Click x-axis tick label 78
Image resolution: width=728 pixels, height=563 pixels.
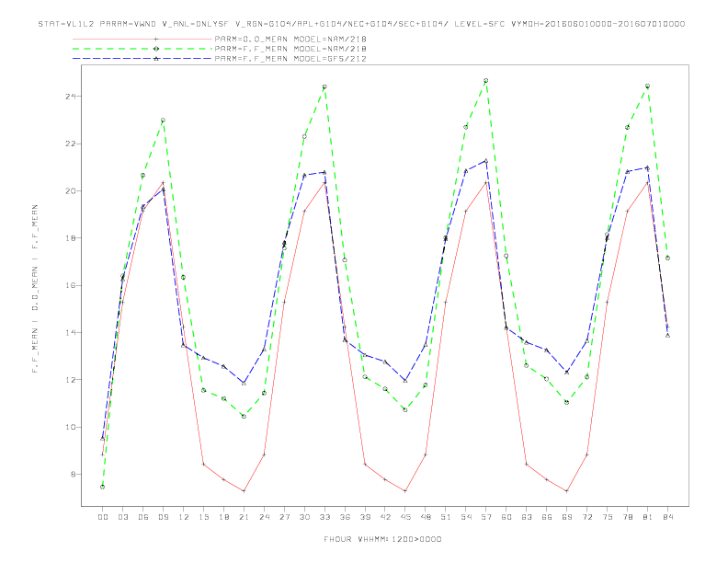(x=627, y=517)
